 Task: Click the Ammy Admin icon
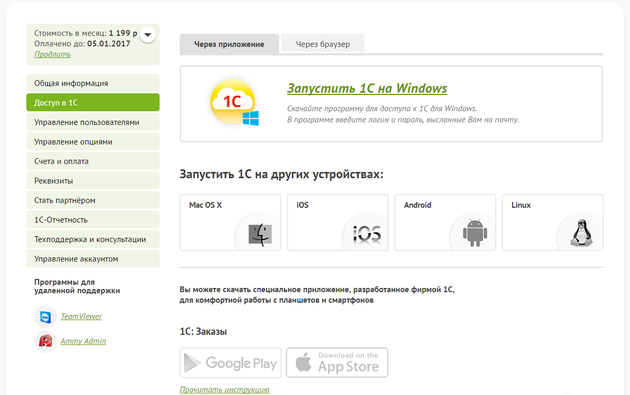(x=45, y=342)
